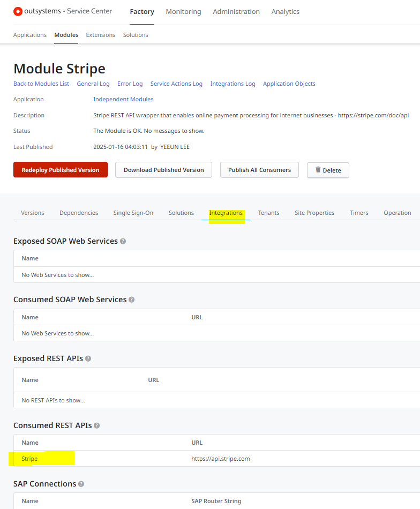420x509 pixels.
Task: Open the Analytics top menu
Action: click(x=286, y=12)
